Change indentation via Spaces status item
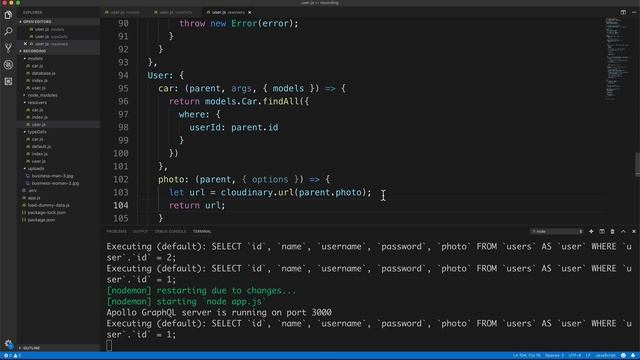640x360 pixels. click(554, 356)
